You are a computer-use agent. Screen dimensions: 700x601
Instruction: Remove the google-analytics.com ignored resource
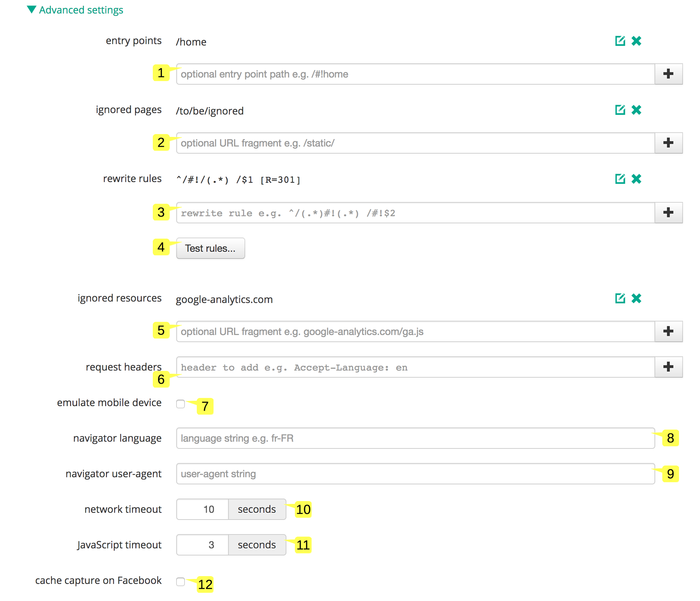coord(636,299)
